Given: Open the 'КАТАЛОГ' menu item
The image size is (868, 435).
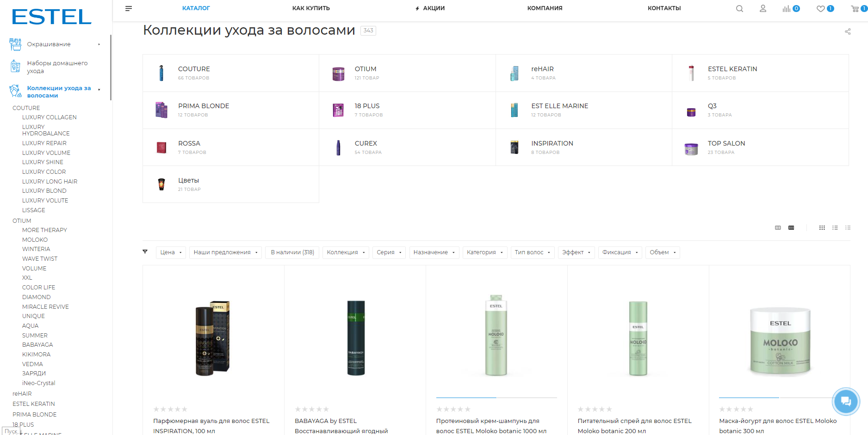Looking at the screenshot, I should tap(196, 8).
